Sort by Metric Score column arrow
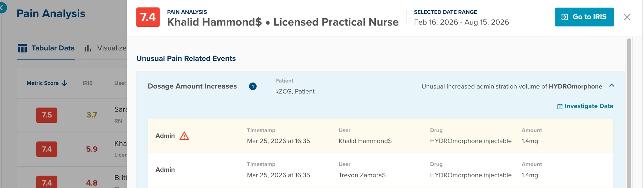This screenshot has height=188, width=644. point(64,83)
